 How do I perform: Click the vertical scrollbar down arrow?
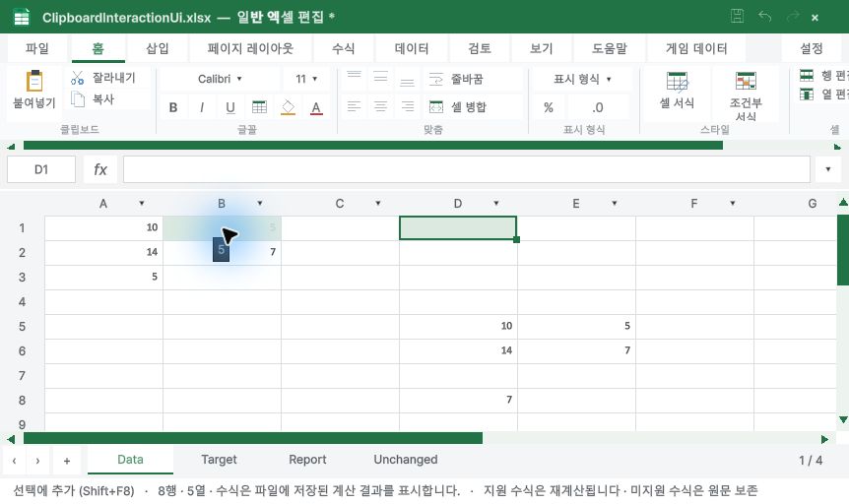pos(843,419)
